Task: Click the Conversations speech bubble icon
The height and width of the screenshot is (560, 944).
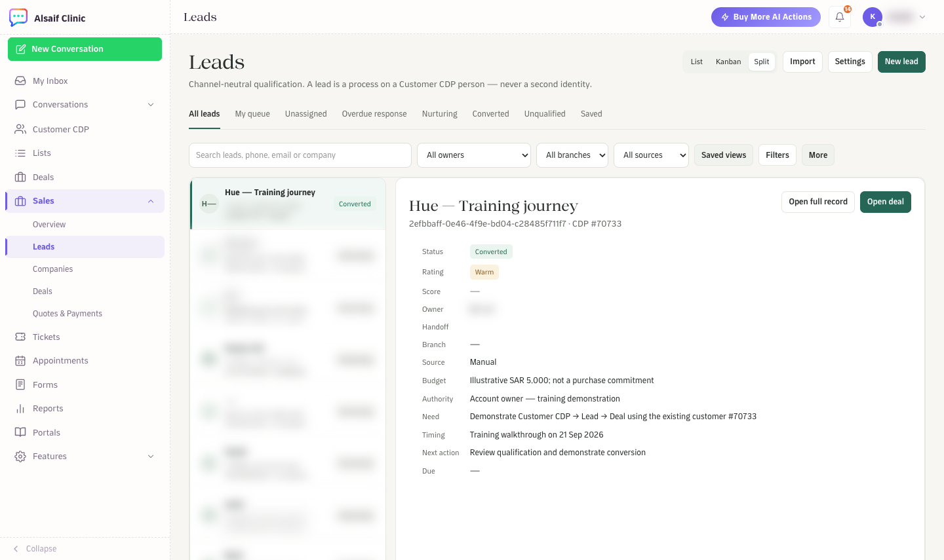Action: tap(20, 104)
